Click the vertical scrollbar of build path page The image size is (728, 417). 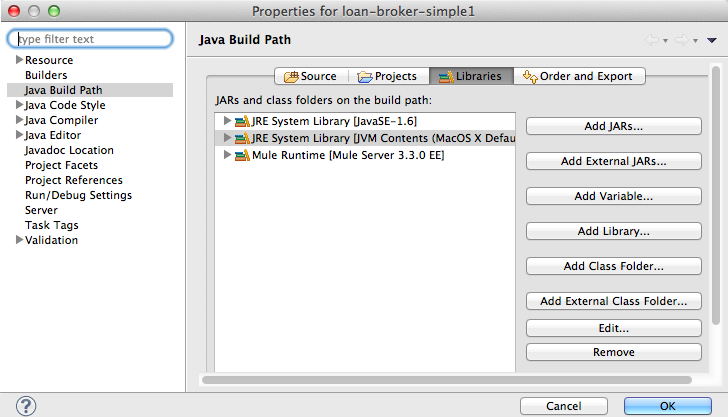pyautogui.click(x=716, y=195)
